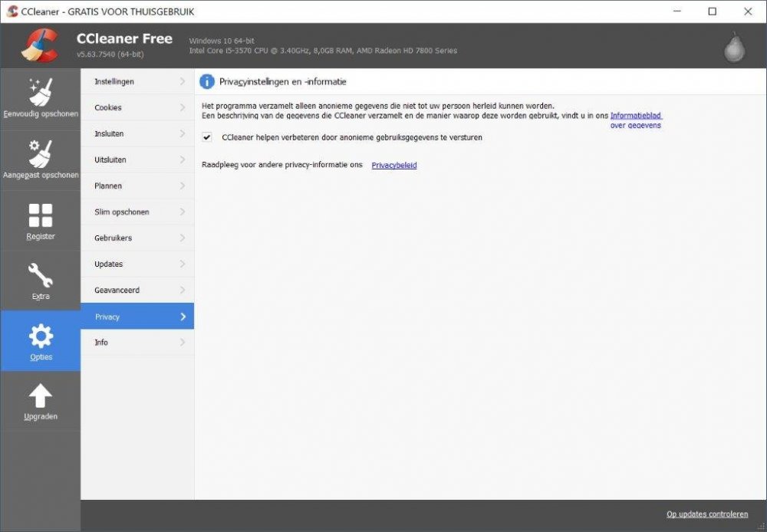
Task: Click Op updates controleren link
Action: [706, 514]
